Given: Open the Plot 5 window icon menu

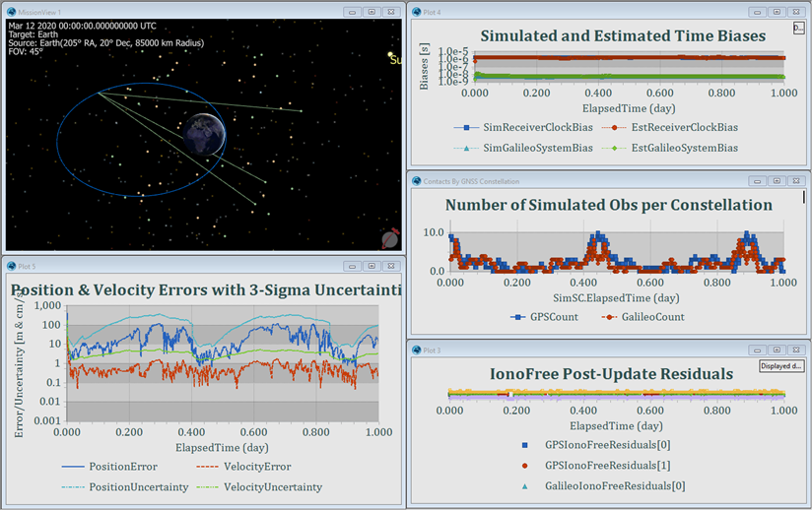Looking at the screenshot, I should [11, 266].
